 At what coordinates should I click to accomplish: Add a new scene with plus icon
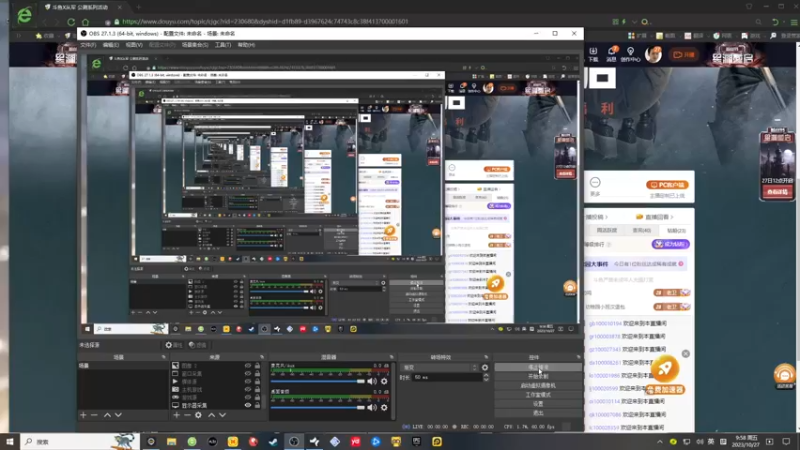pos(83,415)
